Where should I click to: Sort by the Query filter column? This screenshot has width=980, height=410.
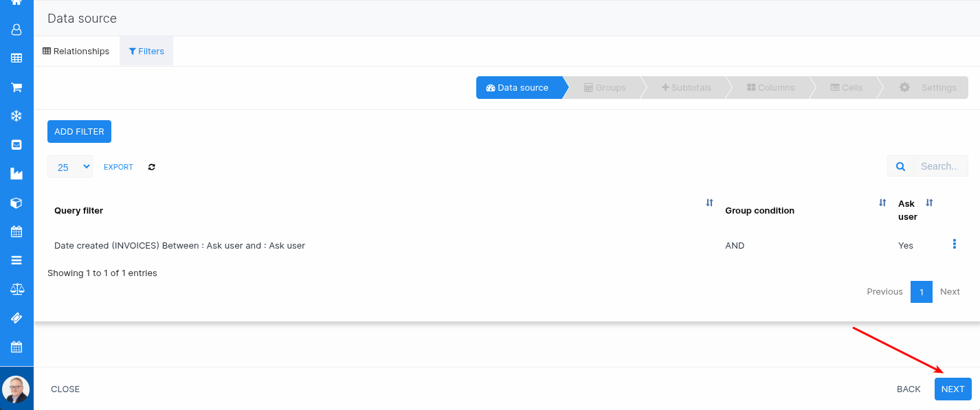click(709, 203)
